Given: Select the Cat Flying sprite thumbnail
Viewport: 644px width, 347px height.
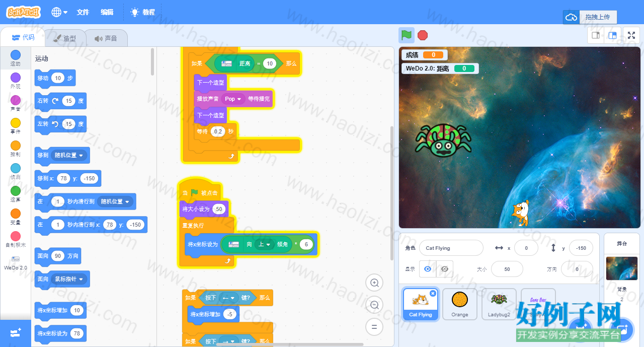Looking at the screenshot, I should 421,304.
